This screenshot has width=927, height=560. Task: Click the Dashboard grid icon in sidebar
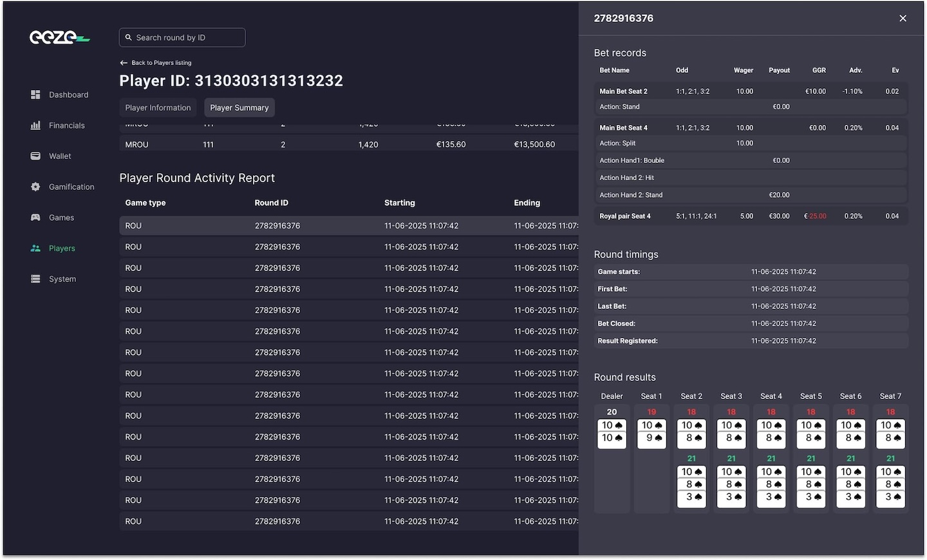(35, 95)
